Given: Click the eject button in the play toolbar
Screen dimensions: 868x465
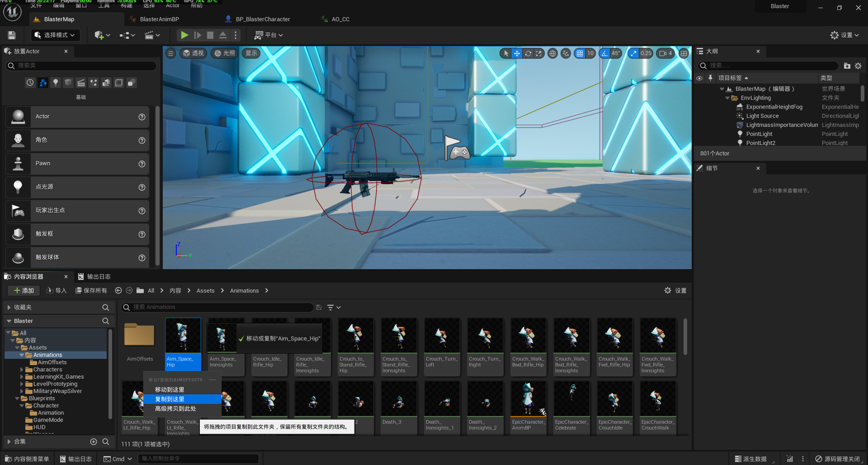Looking at the screenshot, I should [223, 35].
